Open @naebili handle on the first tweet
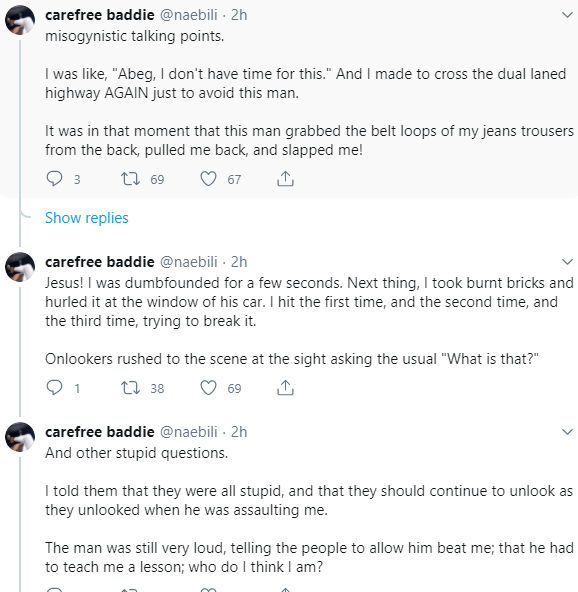The image size is (578, 592). [x=189, y=15]
